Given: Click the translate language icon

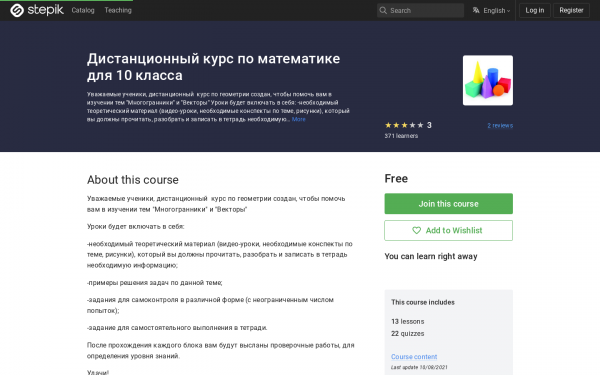Looking at the screenshot, I should (476, 10).
